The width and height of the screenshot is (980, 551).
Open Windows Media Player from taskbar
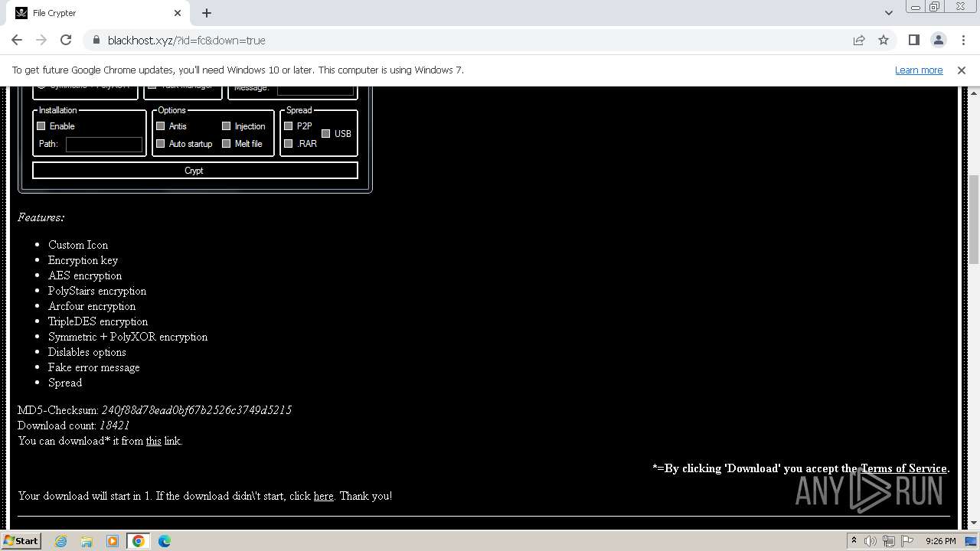113,541
